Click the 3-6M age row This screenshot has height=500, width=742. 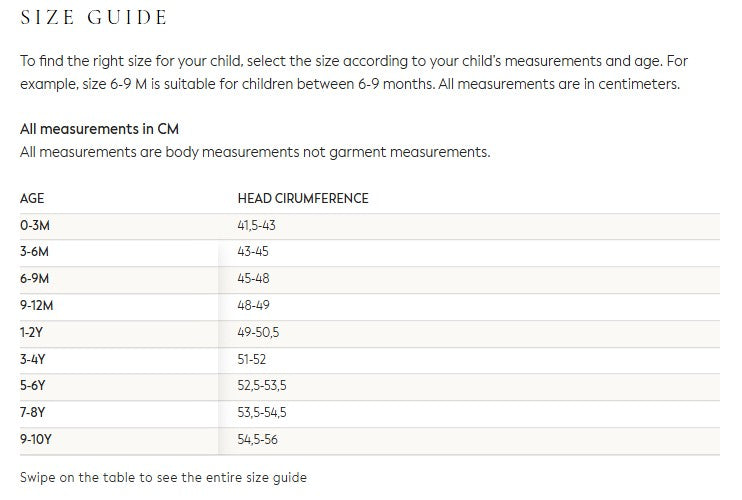(x=35, y=252)
